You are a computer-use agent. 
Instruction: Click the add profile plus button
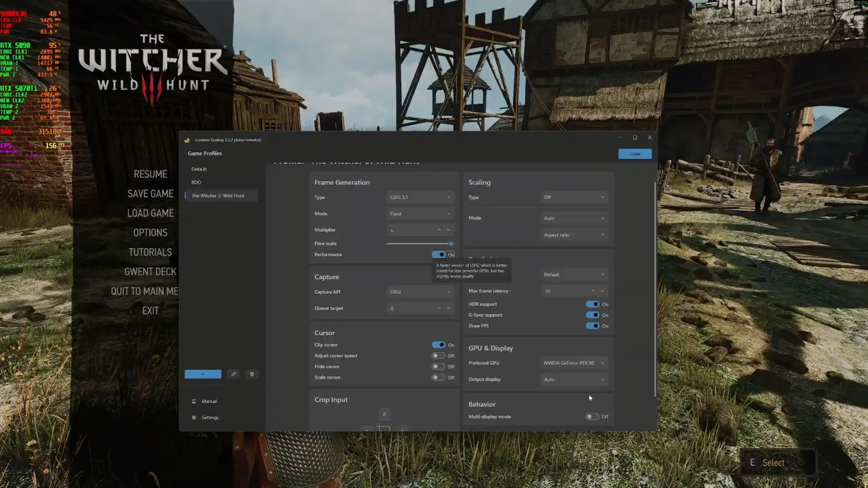click(x=203, y=374)
